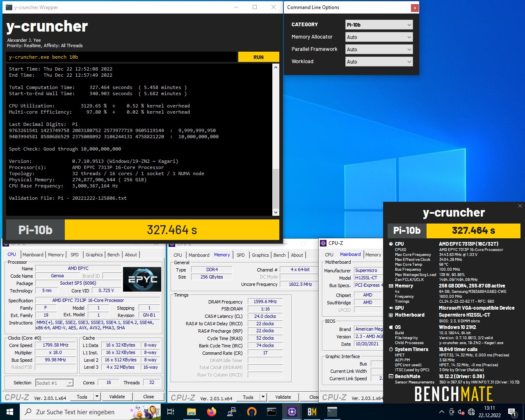The width and height of the screenshot is (525, 420).
Task: Click the console scrollbar up arrow
Action: pyautogui.click(x=276, y=67)
